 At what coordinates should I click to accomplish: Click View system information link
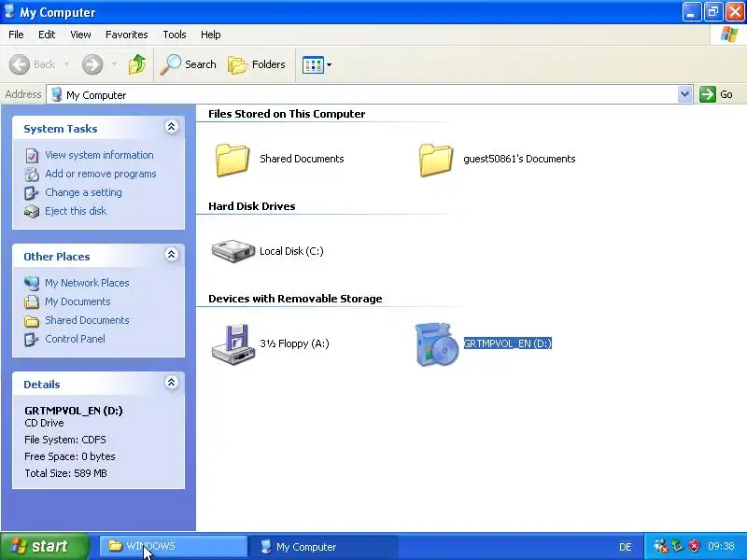(x=99, y=155)
